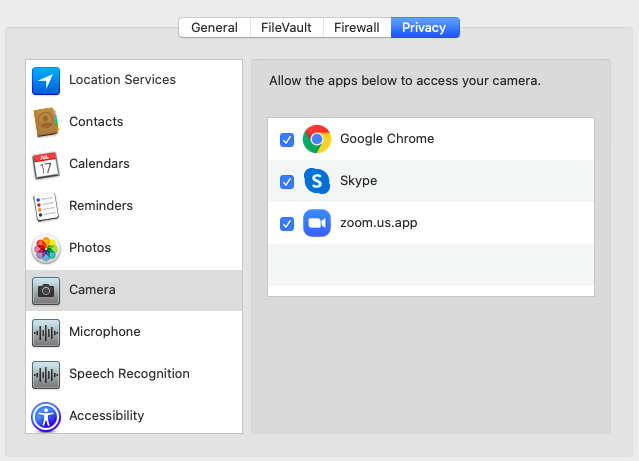The image size is (639, 461).
Task: Open the FileVault tab
Action: point(286,28)
